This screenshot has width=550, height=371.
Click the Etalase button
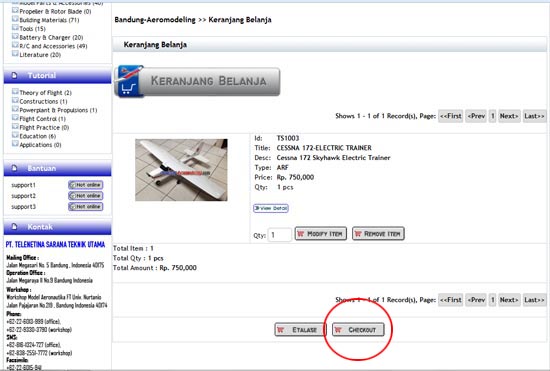[x=300, y=330]
